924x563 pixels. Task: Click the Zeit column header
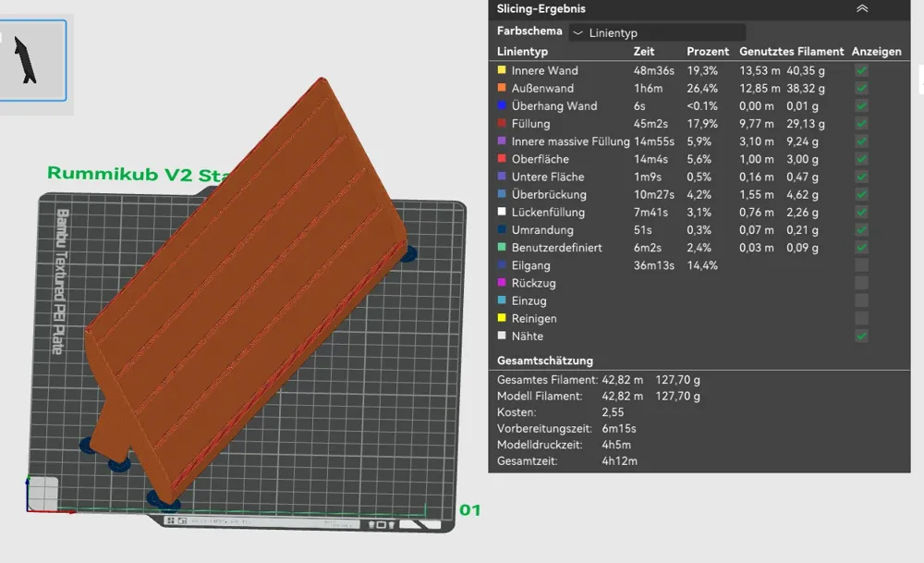pos(643,51)
